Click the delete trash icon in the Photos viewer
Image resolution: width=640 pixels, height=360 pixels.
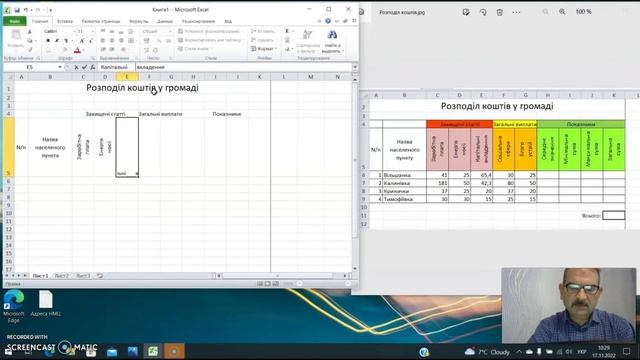click(x=500, y=12)
